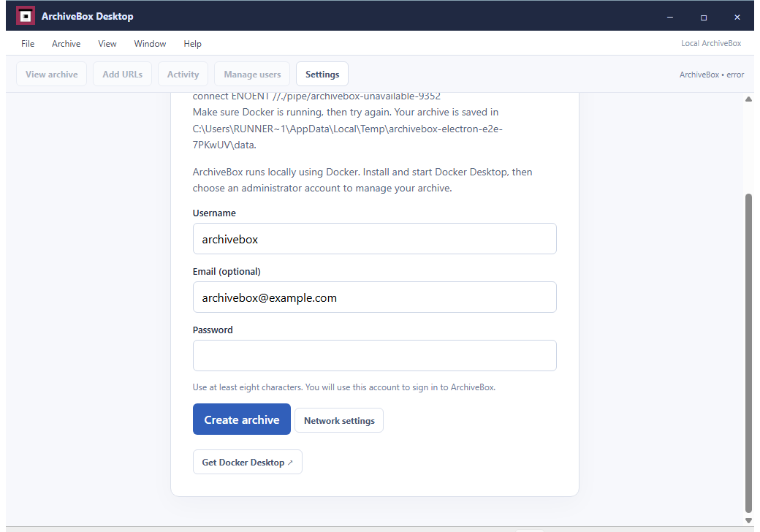This screenshot has height=532, width=760.
Task: Click the 'ArchiveBox • error' status text
Action: pos(712,75)
